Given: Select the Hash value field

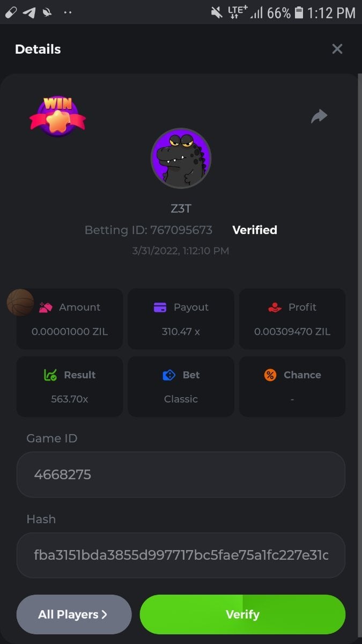Looking at the screenshot, I should (x=181, y=555).
